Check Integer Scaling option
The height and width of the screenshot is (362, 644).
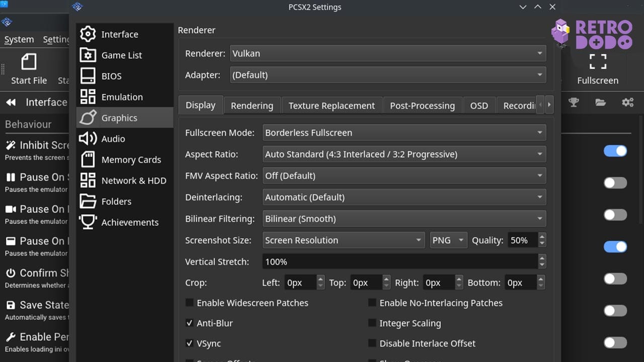pos(372,323)
